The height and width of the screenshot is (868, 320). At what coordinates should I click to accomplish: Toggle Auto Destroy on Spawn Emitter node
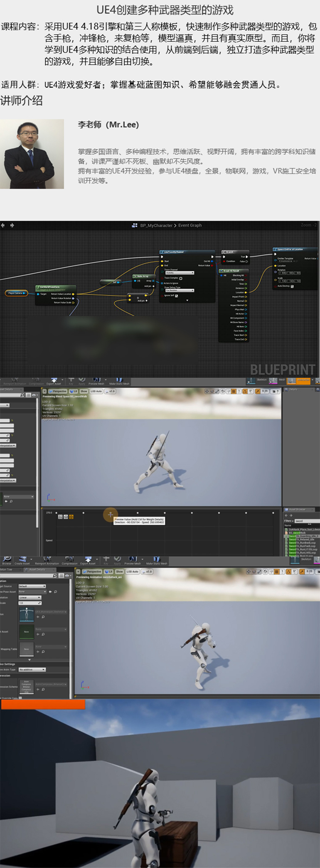(292, 286)
